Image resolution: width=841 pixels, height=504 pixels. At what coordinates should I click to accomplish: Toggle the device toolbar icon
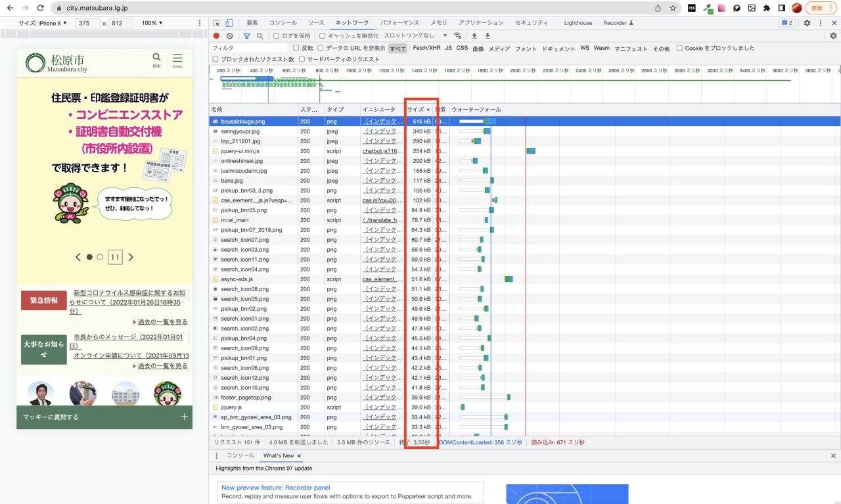tap(229, 23)
